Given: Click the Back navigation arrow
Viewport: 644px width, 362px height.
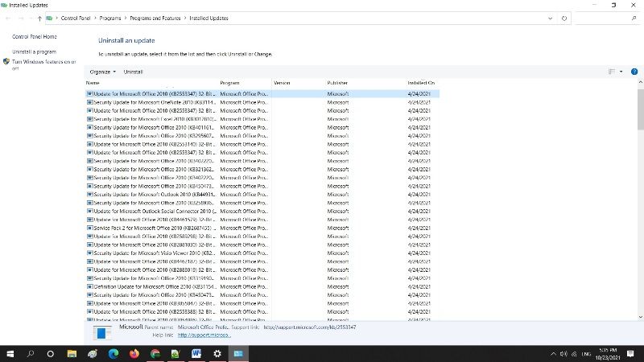Looking at the screenshot, I should [x=8, y=18].
